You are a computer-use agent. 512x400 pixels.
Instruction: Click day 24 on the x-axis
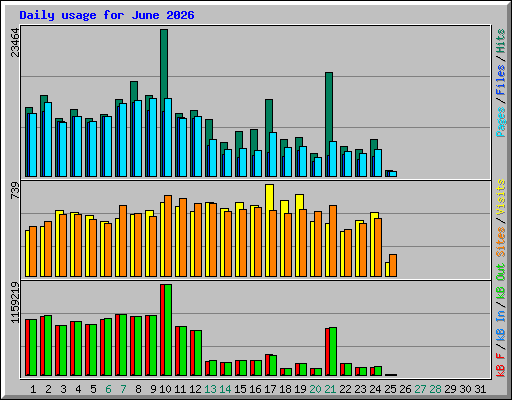click(x=375, y=389)
